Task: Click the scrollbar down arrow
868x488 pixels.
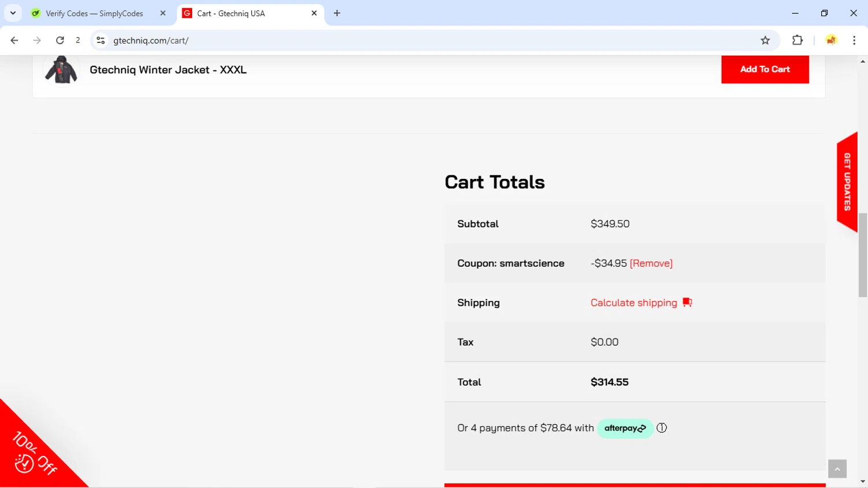Action: [x=863, y=482]
